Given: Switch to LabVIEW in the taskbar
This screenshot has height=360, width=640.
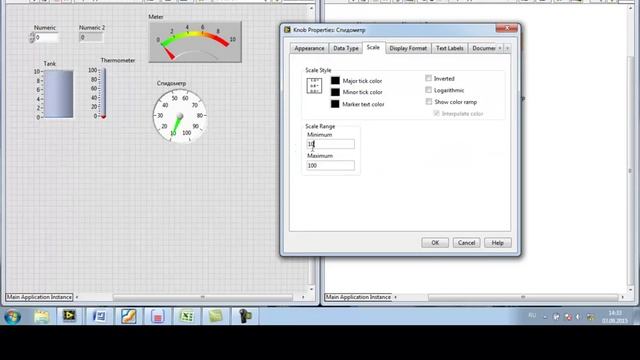Looking at the screenshot, I should (69, 316).
